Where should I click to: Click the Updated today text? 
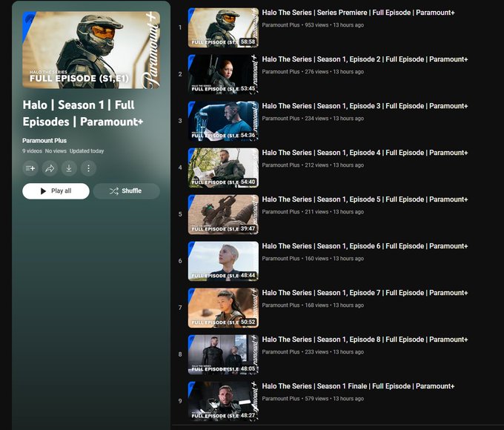(87, 150)
